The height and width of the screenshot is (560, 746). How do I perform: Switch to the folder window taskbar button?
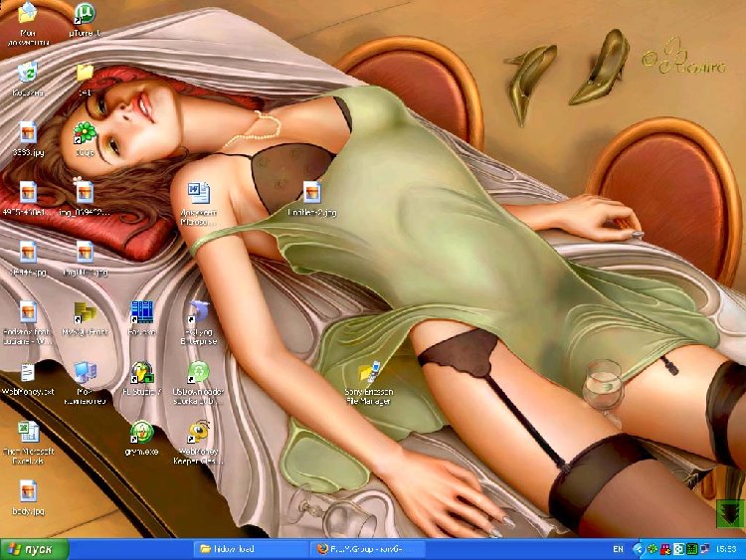[252, 549]
